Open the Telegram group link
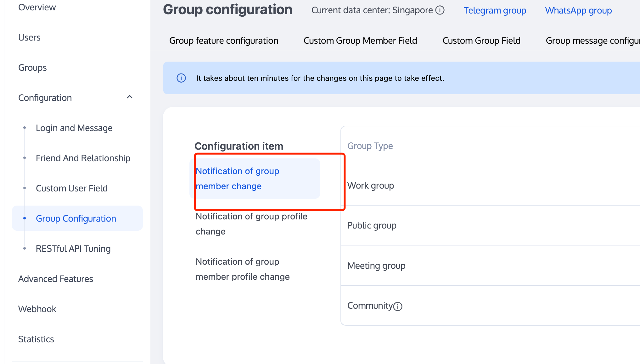640x364 pixels. 495,10
